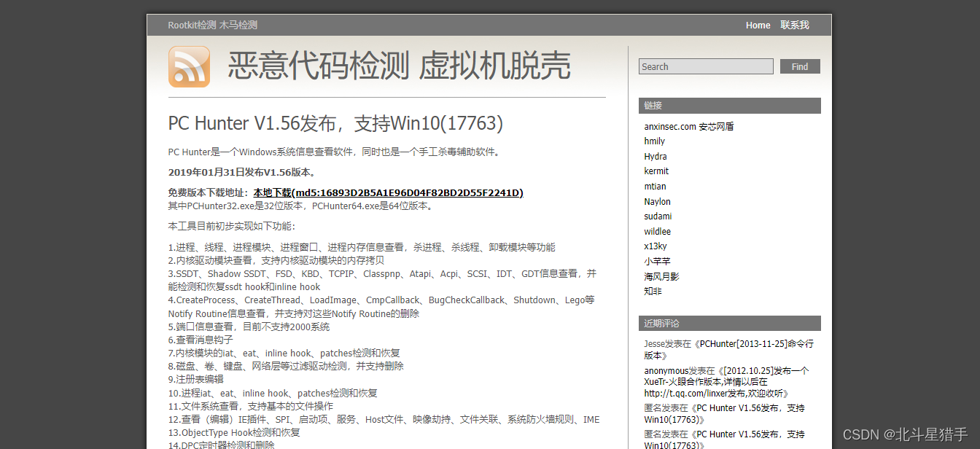The width and height of the screenshot is (980, 449).
Task: Click the Find button
Action: click(x=800, y=66)
